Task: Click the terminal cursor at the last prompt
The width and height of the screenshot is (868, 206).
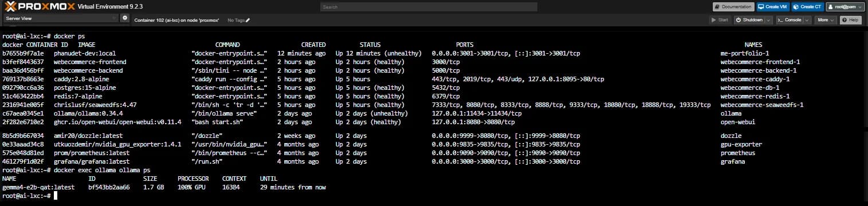Action: pos(56,196)
